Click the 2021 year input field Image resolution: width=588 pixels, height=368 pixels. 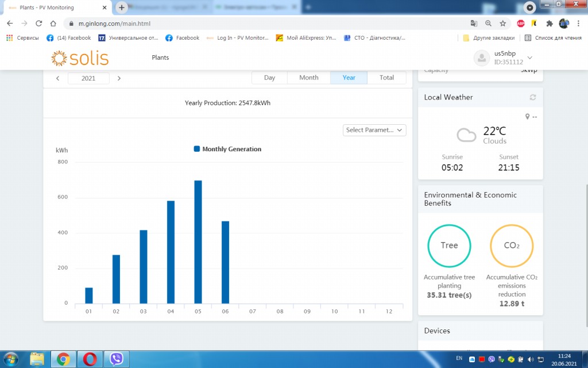point(88,78)
